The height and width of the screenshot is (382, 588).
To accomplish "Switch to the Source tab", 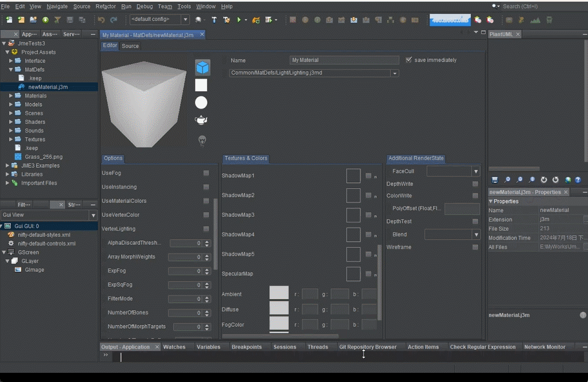I will pyautogui.click(x=130, y=46).
